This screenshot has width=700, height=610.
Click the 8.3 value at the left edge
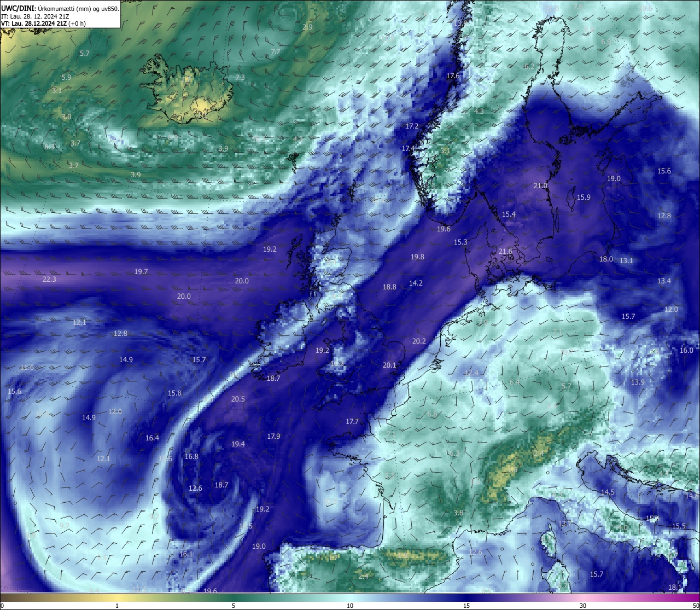click(x=49, y=147)
